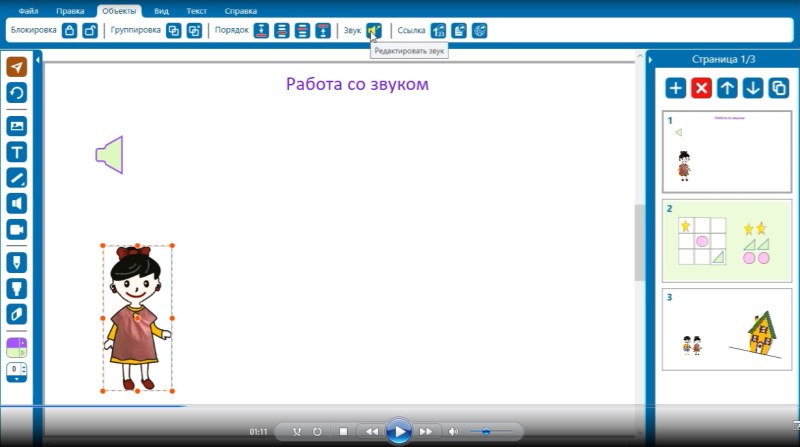The height and width of the screenshot is (447, 800).
Task: Select page 3 thumbnail with house
Action: click(727, 330)
